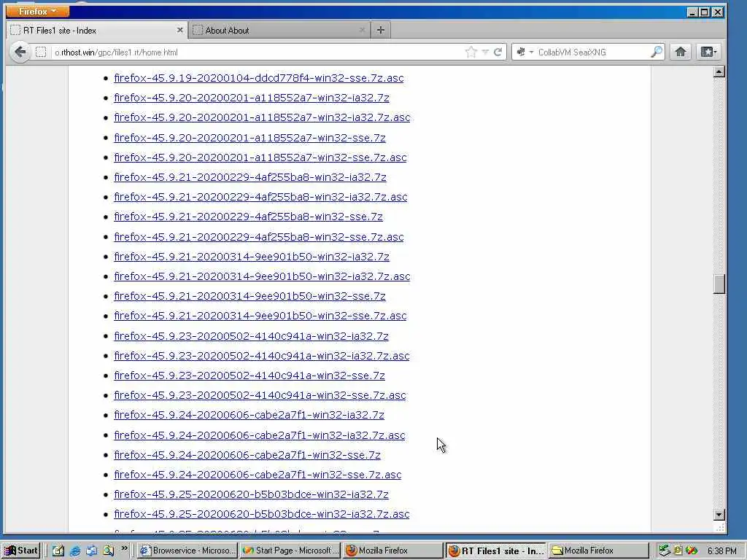Open firefox-45.9.19-20200104-ddcd778f4-win32-sse.7z.asc link
The image size is (747, 560).
click(259, 78)
